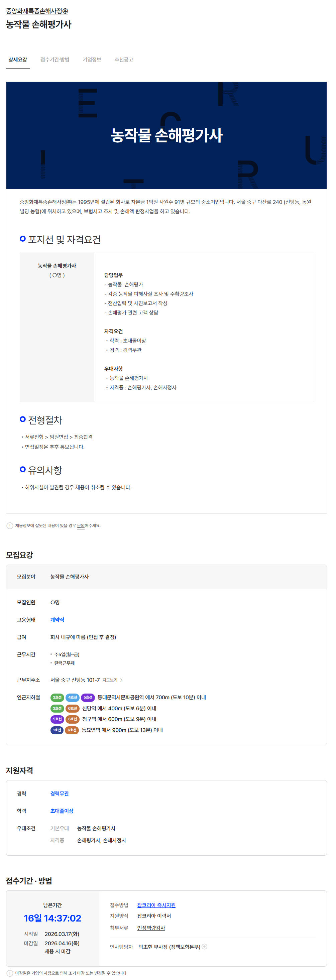Click the chevron next to 지도보기
Image resolution: width=336 pixels, height=980 pixels.
[x=121, y=680]
